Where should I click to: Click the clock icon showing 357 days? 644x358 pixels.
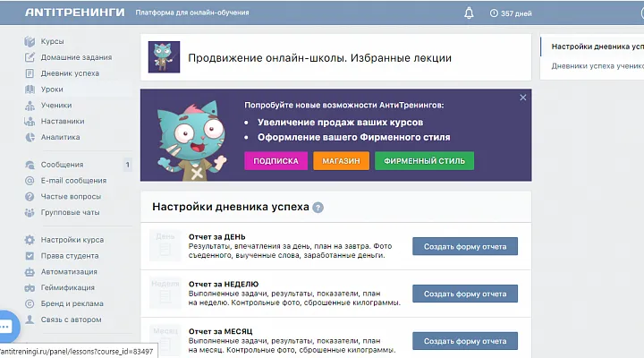(x=495, y=13)
